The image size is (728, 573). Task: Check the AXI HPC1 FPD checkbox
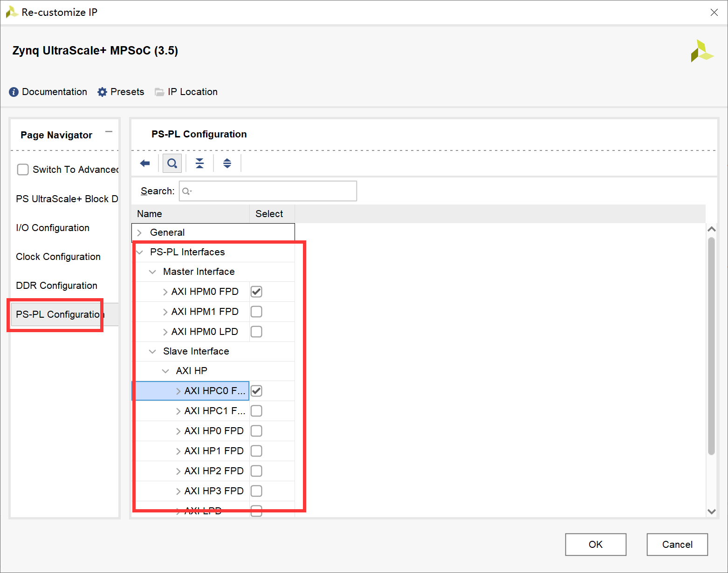click(x=256, y=411)
